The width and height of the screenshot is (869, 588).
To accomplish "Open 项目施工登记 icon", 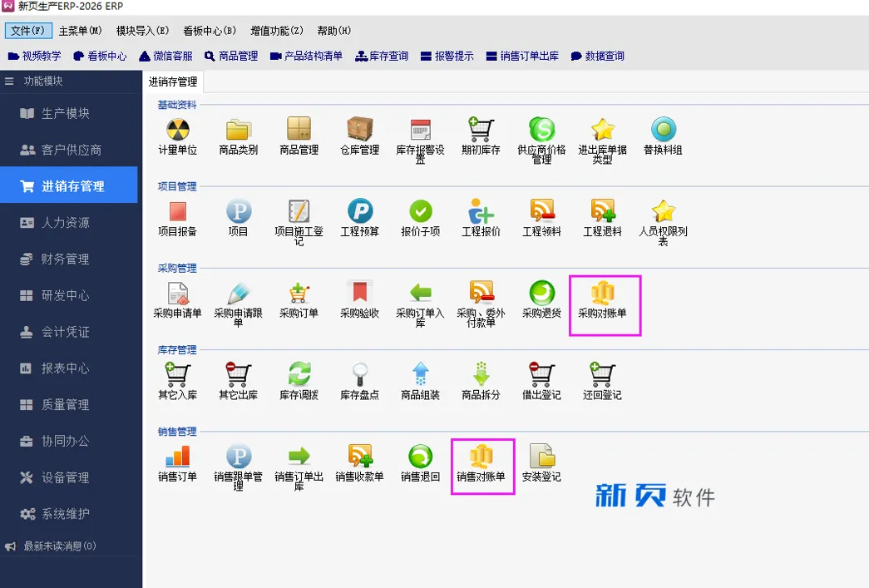I will pyautogui.click(x=299, y=211).
